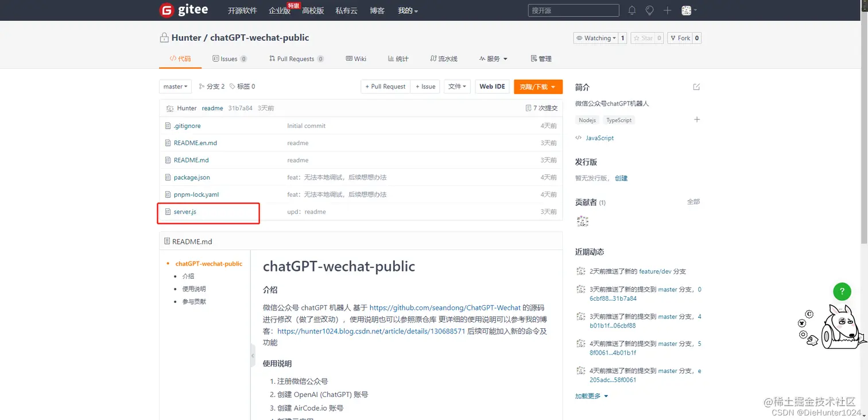Image resolution: width=868 pixels, height=420 pixels.
Task: Add a tag with plus icon
Action: point(697,119)
